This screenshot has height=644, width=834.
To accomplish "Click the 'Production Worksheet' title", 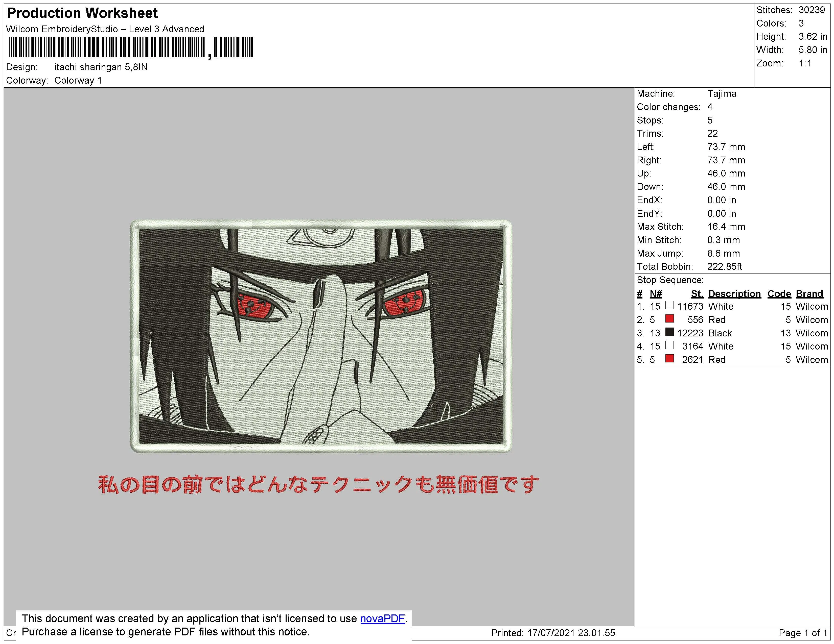I will click(x=82, y=13).
